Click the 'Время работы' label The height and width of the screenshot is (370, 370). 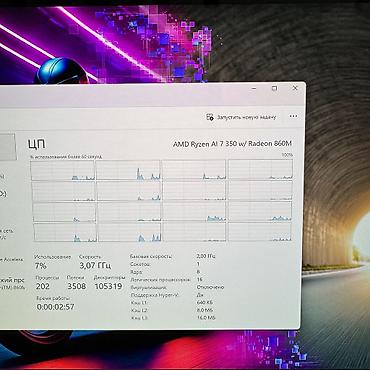tap(53, 298)
